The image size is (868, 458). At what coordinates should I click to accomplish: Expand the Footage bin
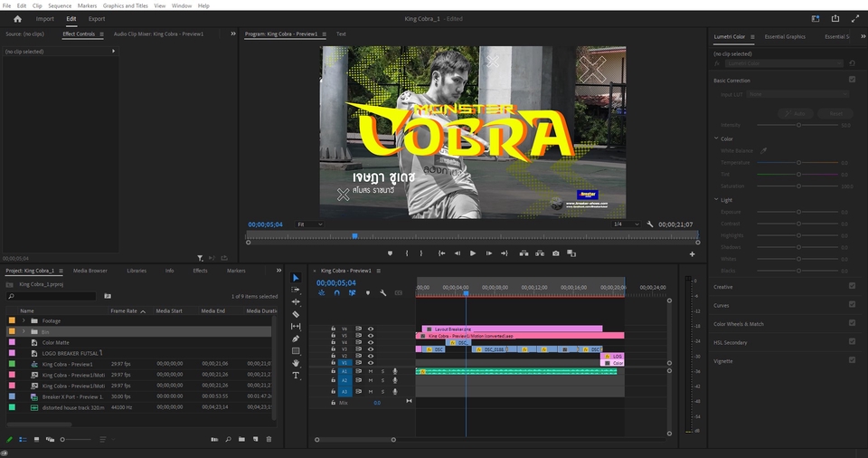pos(24,320)
